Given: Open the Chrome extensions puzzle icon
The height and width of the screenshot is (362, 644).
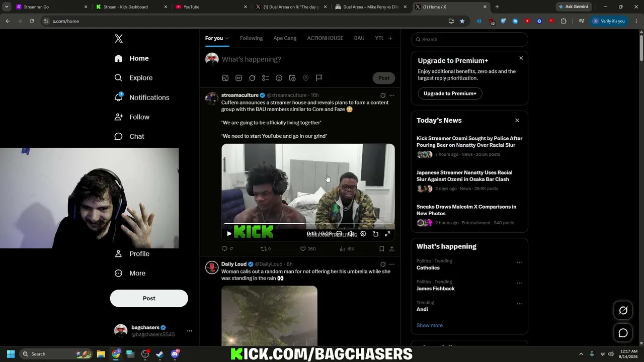Looking at the screenshot, I should point(563,21).
